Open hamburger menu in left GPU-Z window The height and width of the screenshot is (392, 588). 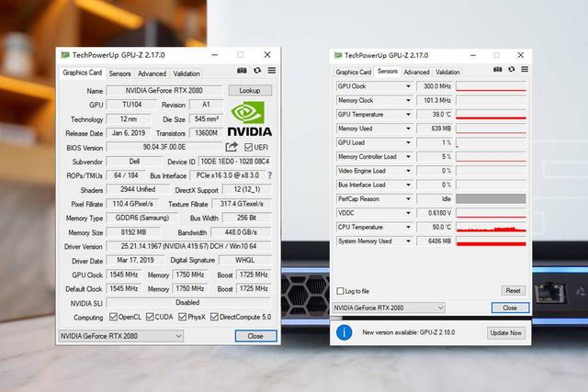click(271, 71)
